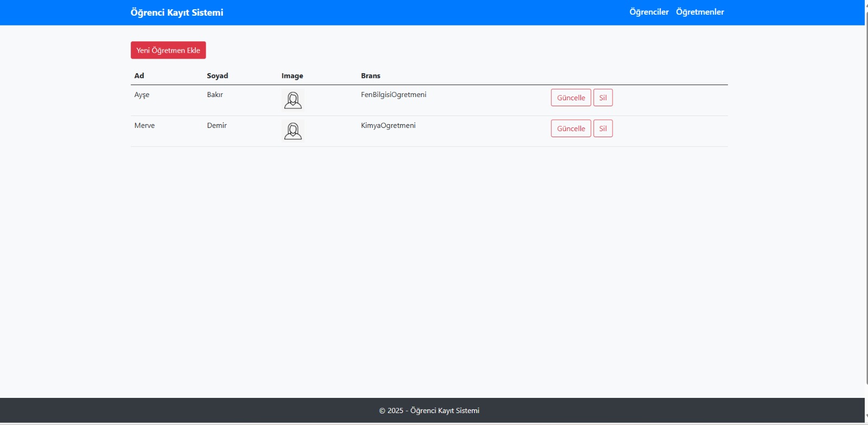Click the footer copyright text
Viewport: 868px width, 425px height.
429,411
